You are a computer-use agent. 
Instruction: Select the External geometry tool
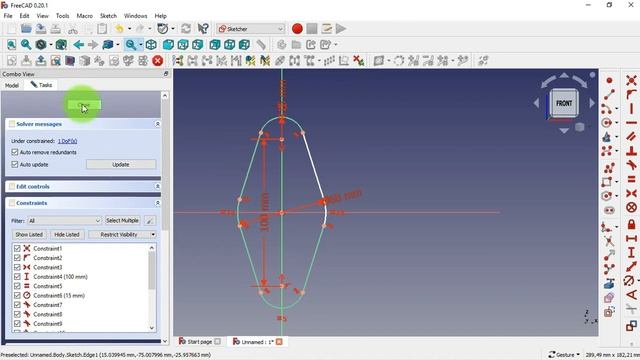(x=609, y=283)
